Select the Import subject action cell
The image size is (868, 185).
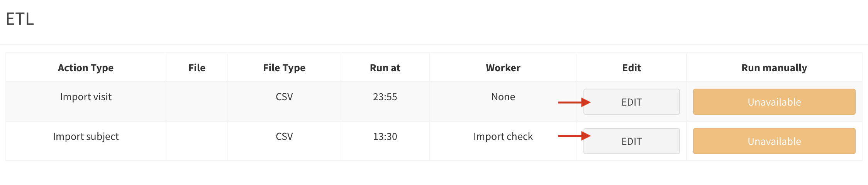[x=86, y=136]
